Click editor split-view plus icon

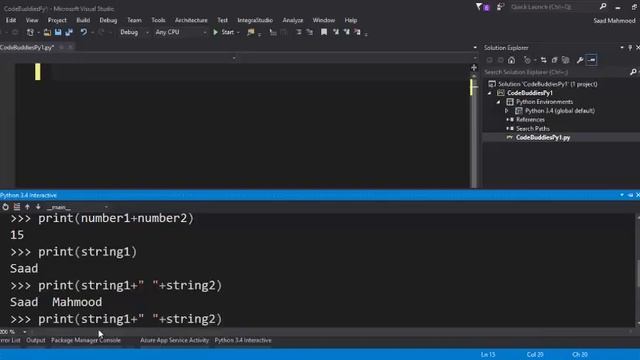coord(474,68)
